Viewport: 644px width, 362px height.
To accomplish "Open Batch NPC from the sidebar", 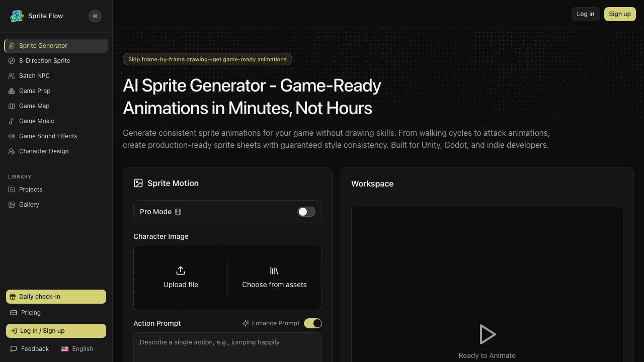I will tap(56, 76).
